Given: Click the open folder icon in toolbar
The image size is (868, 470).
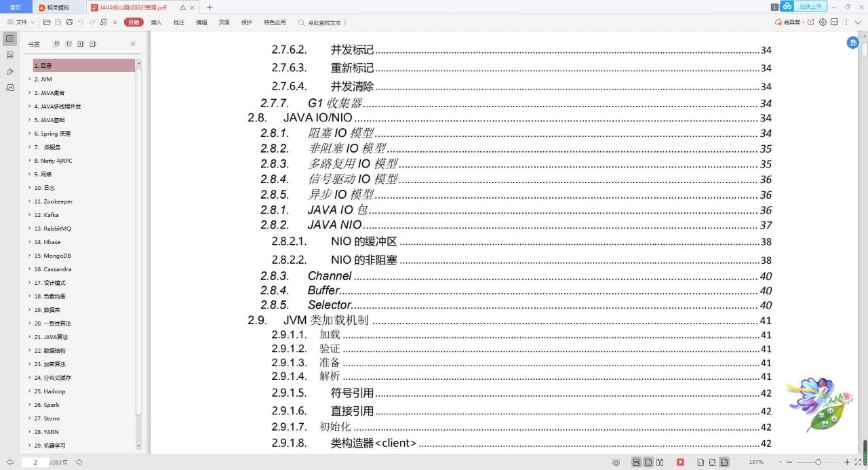Looking at the screenshot, I should coord(47,22).
